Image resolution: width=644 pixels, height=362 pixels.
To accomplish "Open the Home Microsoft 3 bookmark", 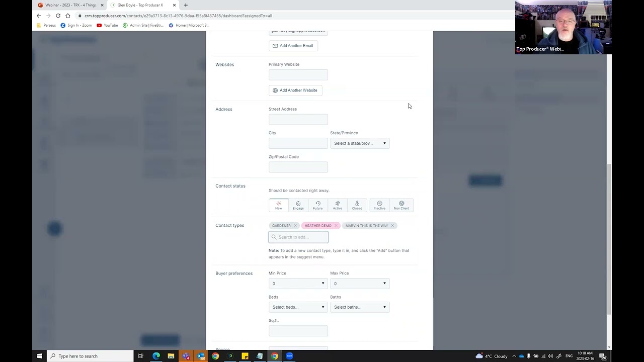I will [x=189, y=25].
